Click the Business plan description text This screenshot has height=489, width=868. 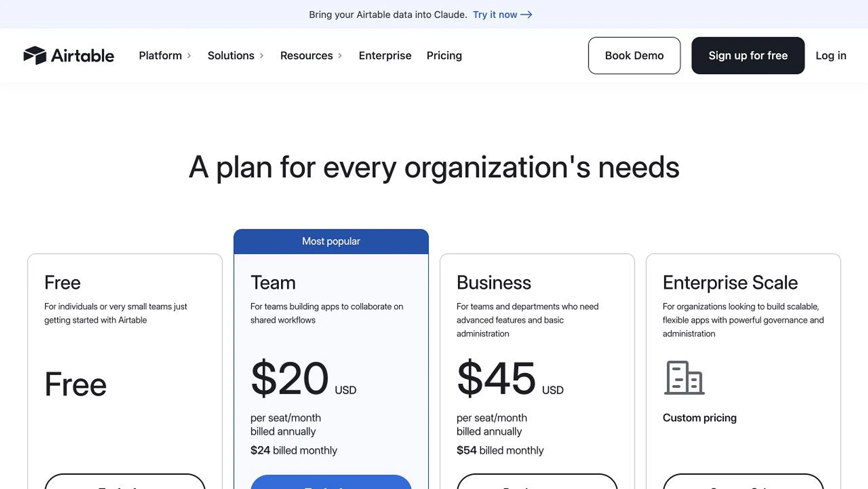[x=528, y=320]
